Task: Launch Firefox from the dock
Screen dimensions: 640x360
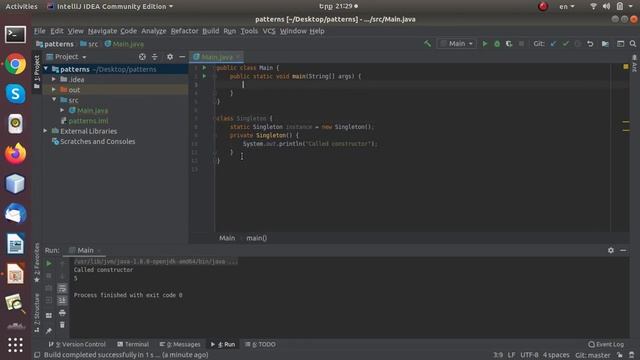Action: point(16,154)
